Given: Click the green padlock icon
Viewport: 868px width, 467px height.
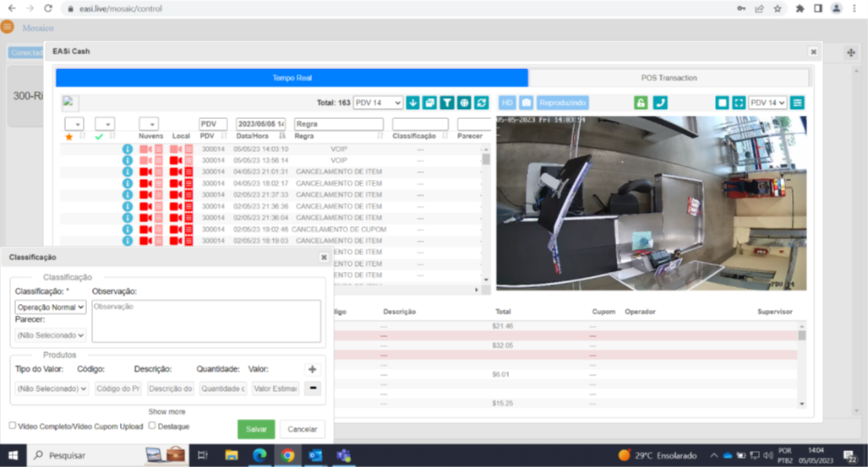Looking at the screenshot, I should (x=641, y=103).
